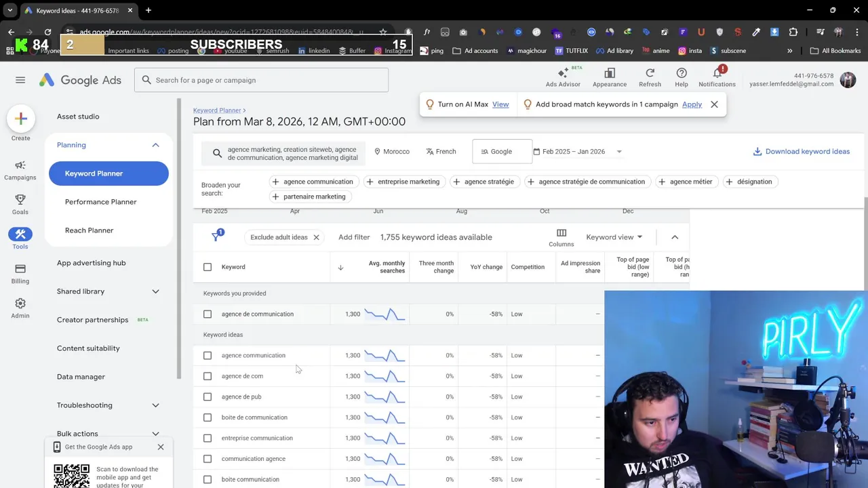Collapse the chart with the up chevron
The width and height of the screenshot is (868, 488).
coord(675,237)
